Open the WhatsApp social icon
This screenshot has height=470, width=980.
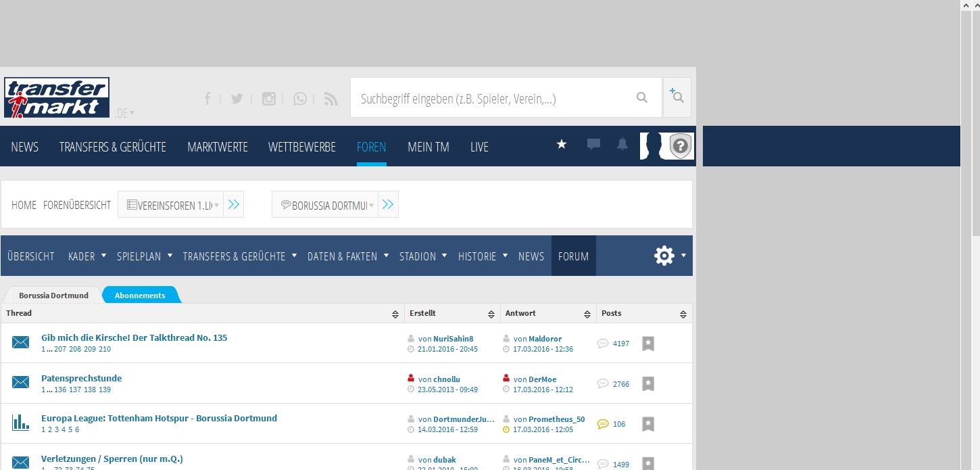300,99
